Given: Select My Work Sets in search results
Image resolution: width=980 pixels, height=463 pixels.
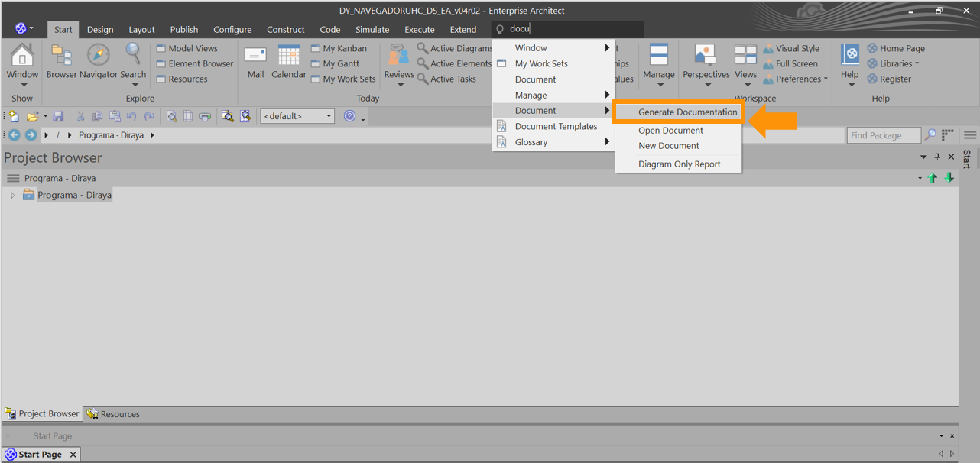Looking at the screenshot, I should [x=553, y=63].
